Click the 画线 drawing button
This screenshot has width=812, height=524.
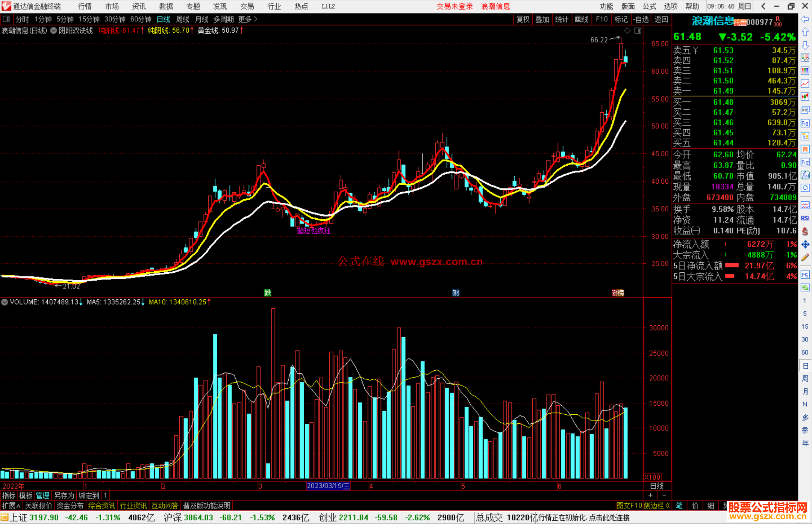point(581,19)
